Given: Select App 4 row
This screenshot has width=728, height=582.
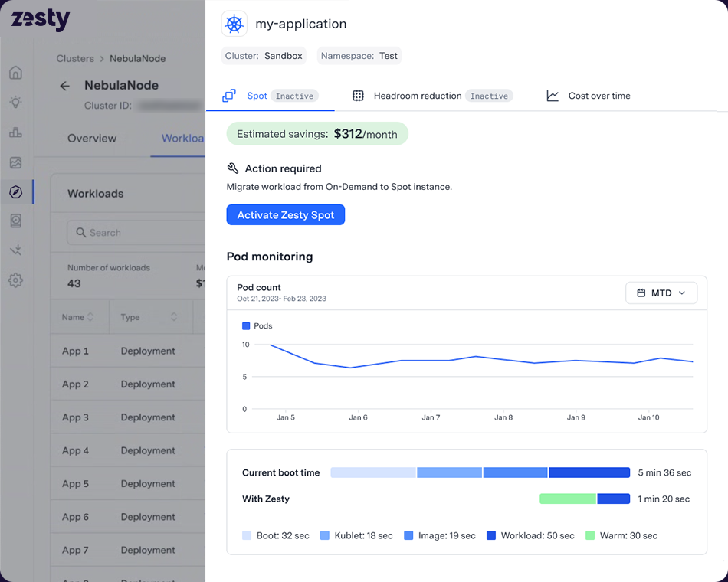Looking at the screenshot, I should [128, 450].
